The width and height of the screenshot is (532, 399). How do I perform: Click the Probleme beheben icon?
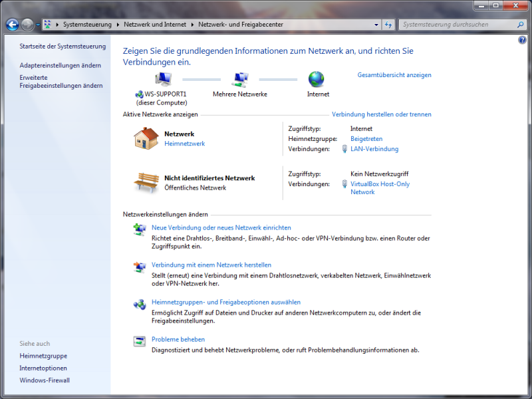[140, 341]
